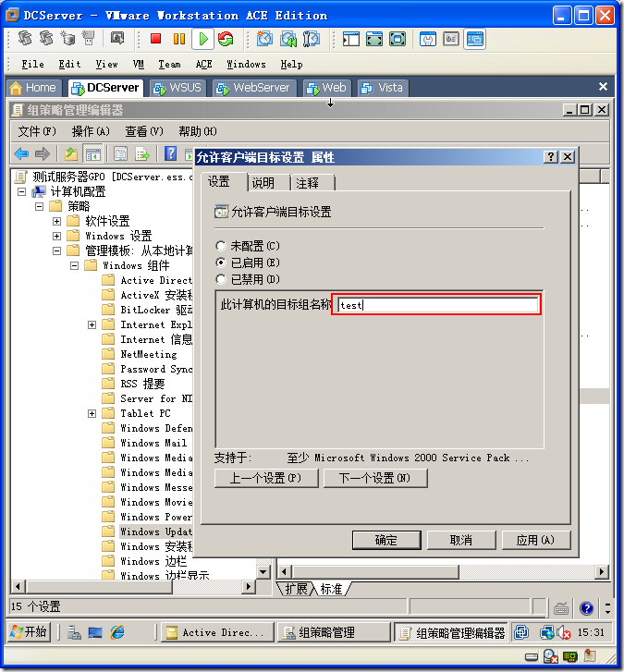Click the Export list toolbar icon
Viewport: 624px width, 672px height.
[141, 153]
